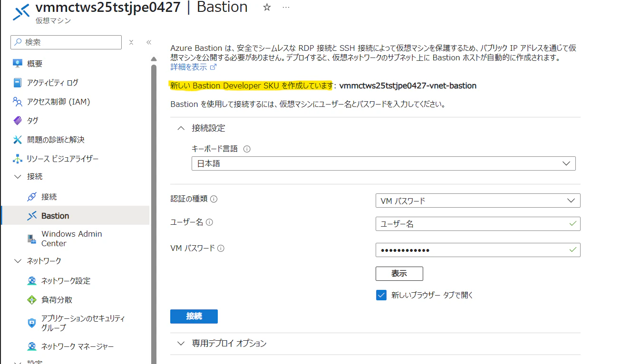Click the Bastion icon in sidebar
The image size is (621, 364).
point(32,216)
